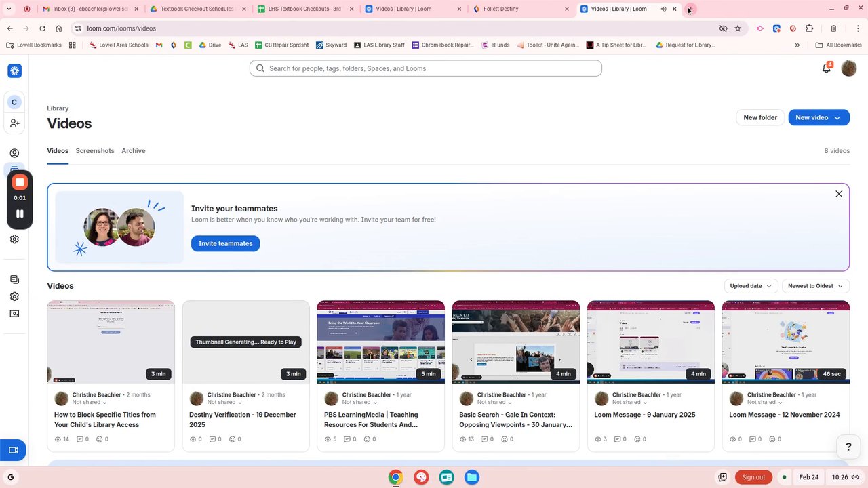Go back to previous page
Image resolution: width=868 pixels, height=488 pixels.
tap(9, 28)
